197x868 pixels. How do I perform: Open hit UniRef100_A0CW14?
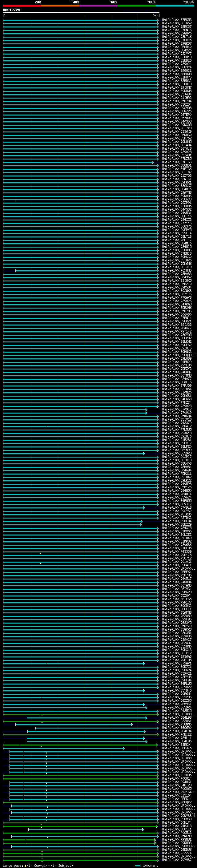click(x=176, y=778)
